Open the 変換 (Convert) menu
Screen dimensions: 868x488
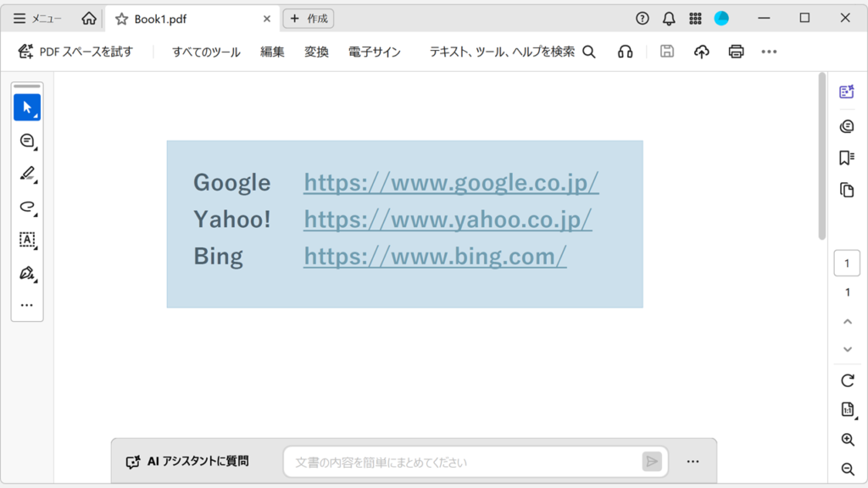[316, 52]
